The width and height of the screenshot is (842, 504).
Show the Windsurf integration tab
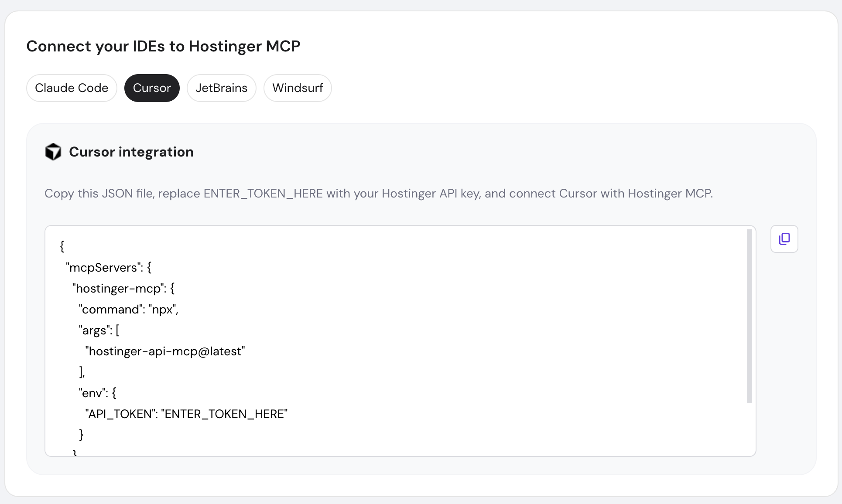pos(298,88)
